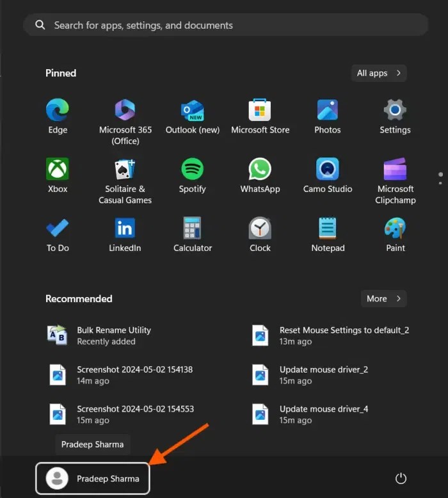The height and width of the screenshot is (498, 448).
Task: Open the Paint app
Action: [x=395, y=234]
